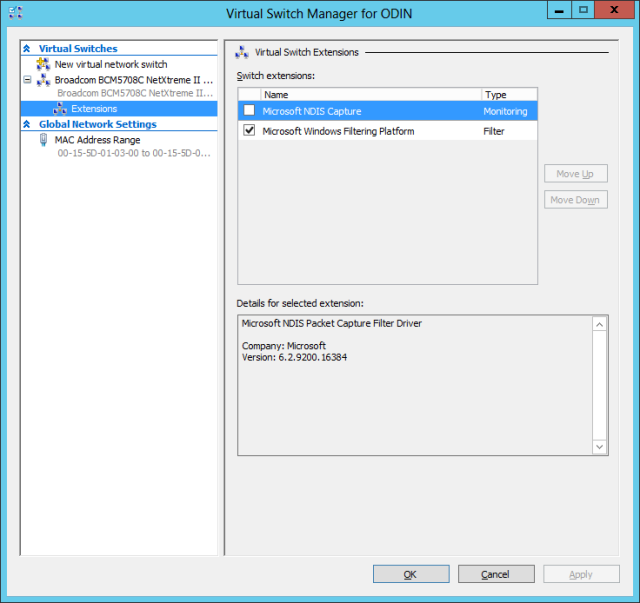Click the Move Down button

tap(576, 200)
